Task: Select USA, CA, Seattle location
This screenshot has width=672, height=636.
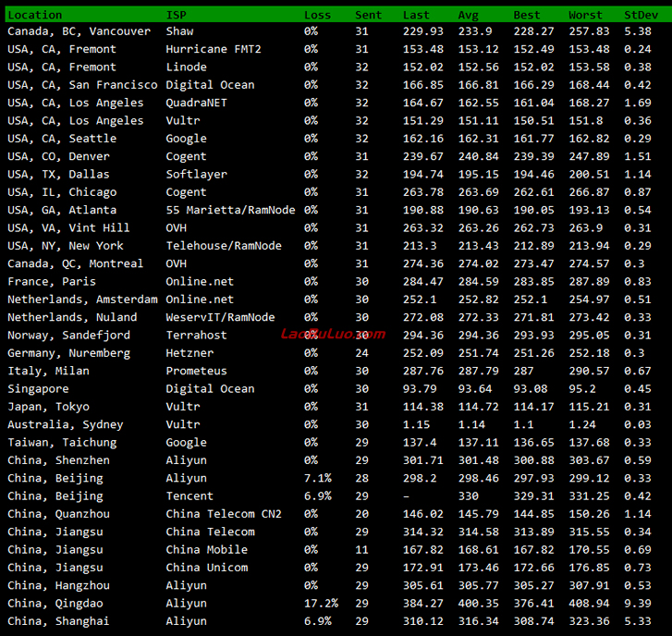Action: click(x=62, y=139)
